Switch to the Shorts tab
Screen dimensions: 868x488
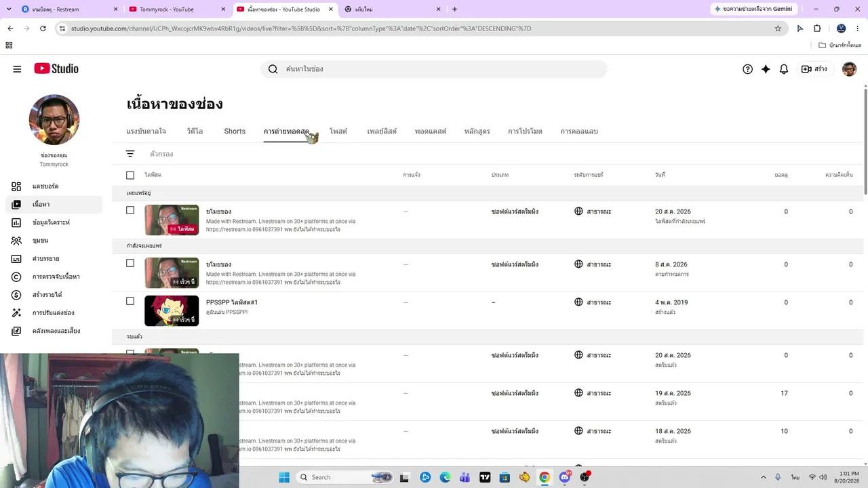pyautogui.click(x=235, y=131)
